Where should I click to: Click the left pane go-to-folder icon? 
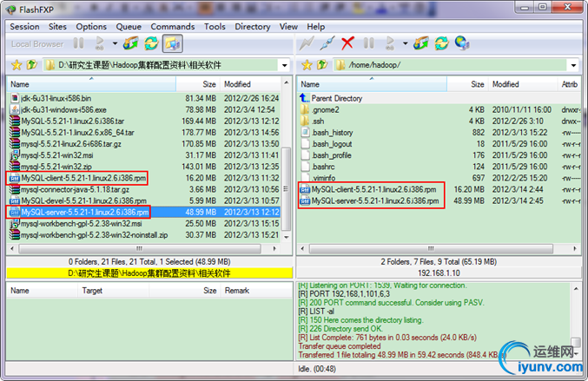(131, 43)
